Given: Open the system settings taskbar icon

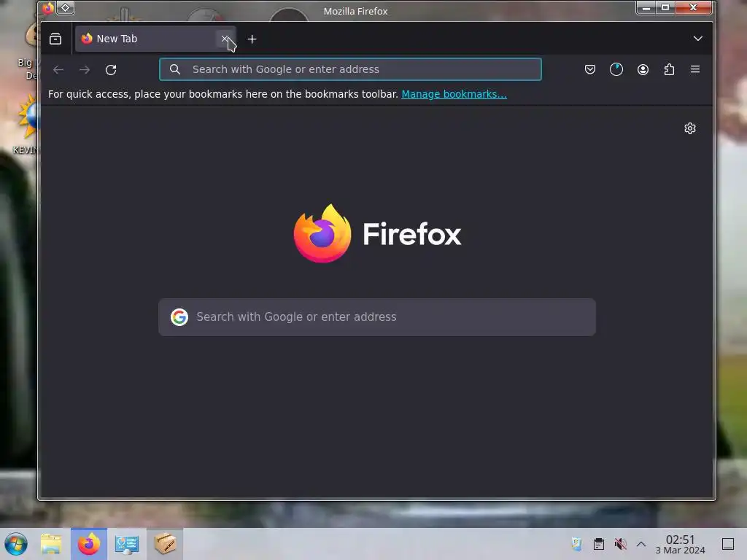Looking at the screenshot, I should coord(127,544).
